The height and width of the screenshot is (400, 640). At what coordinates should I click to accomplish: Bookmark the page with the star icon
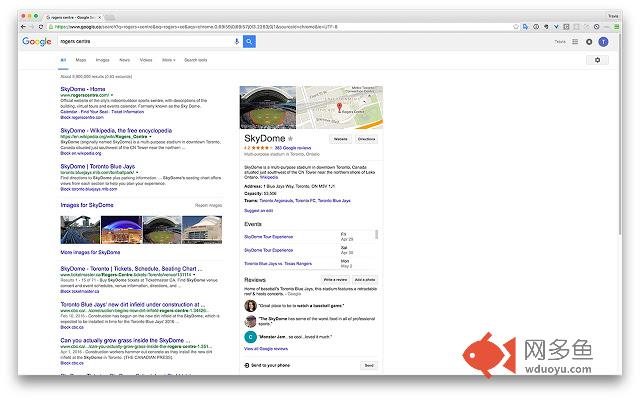(x=516, y=27)
